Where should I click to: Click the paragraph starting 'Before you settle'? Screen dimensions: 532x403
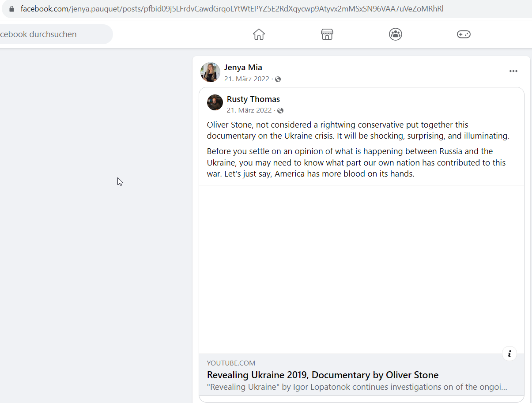(356, 162)
